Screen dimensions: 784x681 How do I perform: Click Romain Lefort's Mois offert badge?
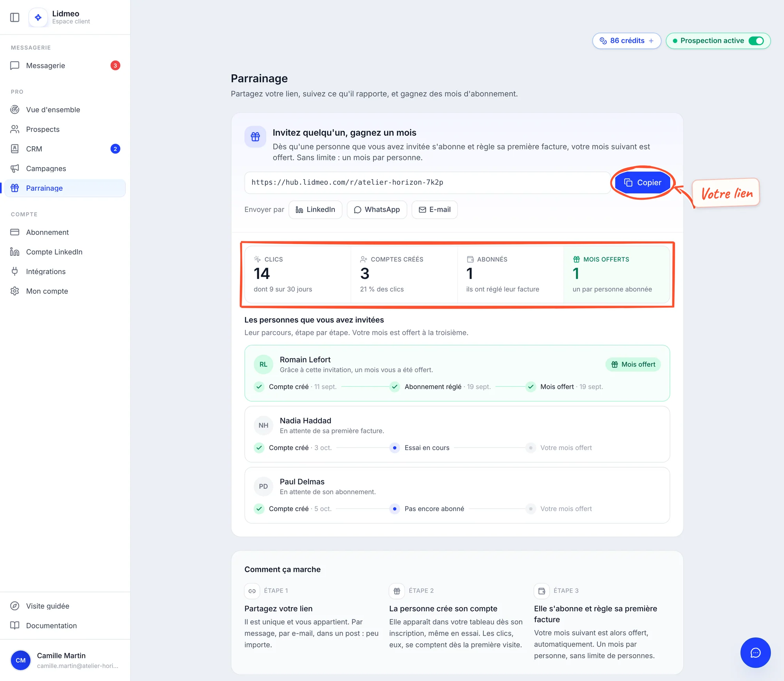633,364
